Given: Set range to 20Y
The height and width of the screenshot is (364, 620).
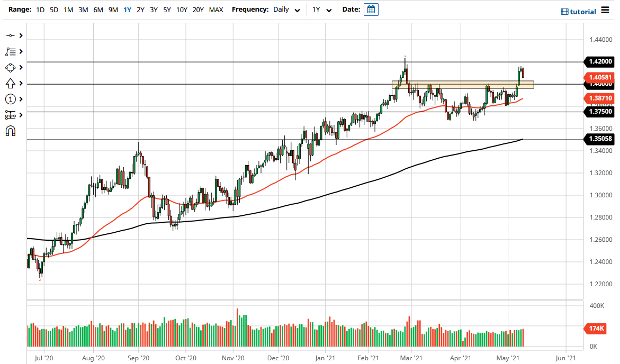Looking at the screenshot, I should (x=198, y=10).
